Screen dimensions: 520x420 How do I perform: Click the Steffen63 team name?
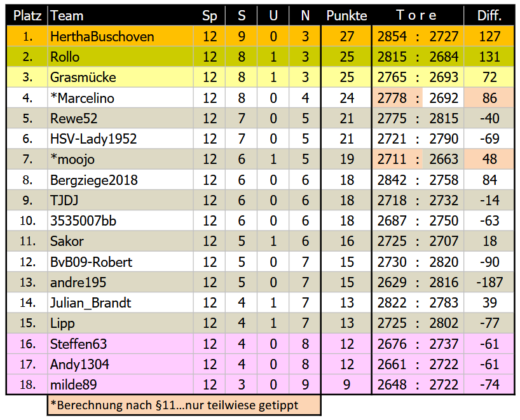tap(78, 344)
